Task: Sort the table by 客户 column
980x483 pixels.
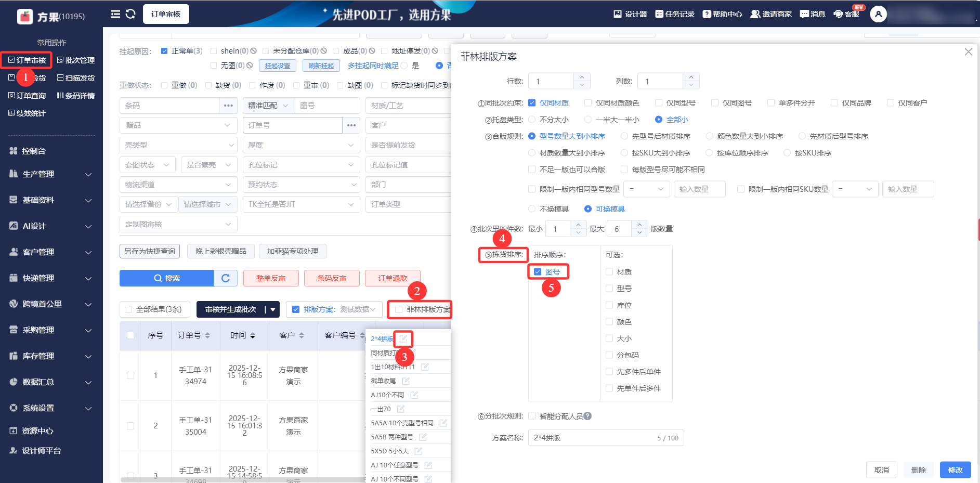Action: pos(302,335)
